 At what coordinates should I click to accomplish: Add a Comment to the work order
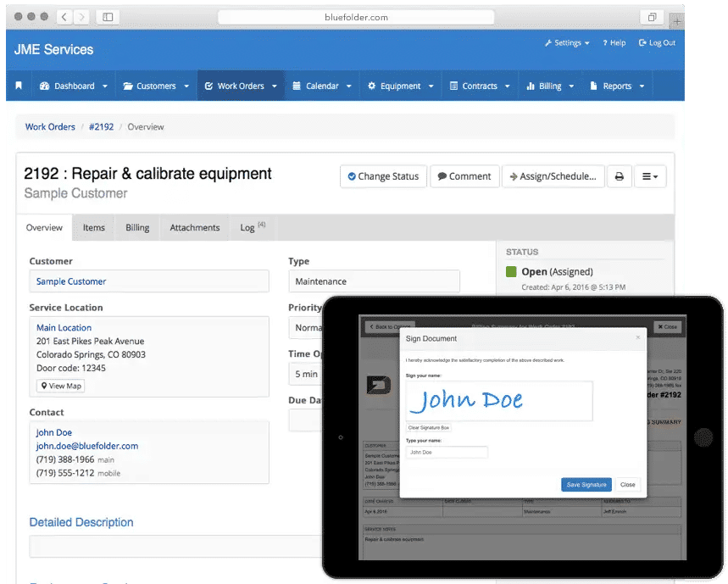point(464,176)
